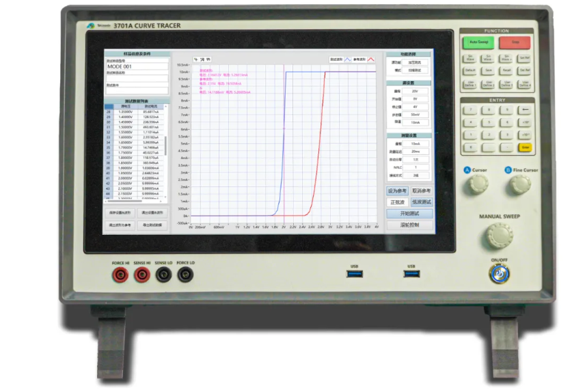Click the FORCE HI red jack

point(120,276)
